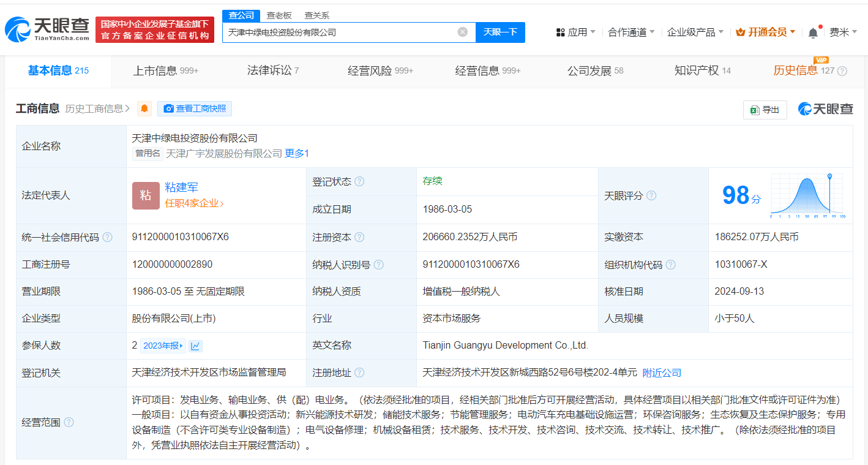The image size is (868, 465).
Task: Clear the search box with the X icon
Action: click(x=462, y=32)
